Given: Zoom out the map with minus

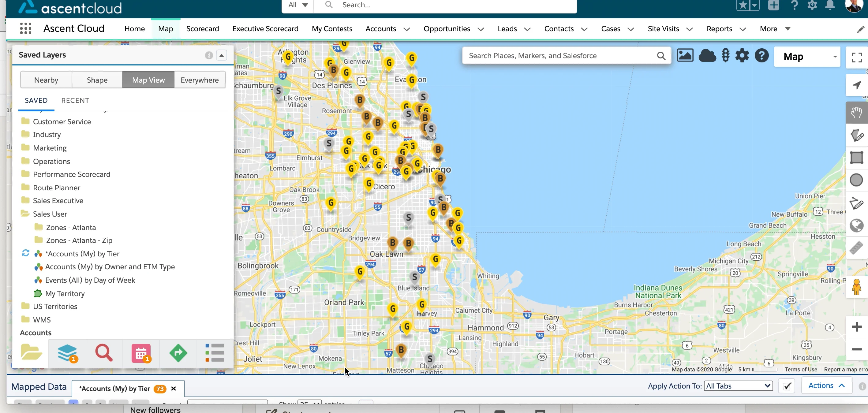Looking at the screenshot, I should click(857, 349).
